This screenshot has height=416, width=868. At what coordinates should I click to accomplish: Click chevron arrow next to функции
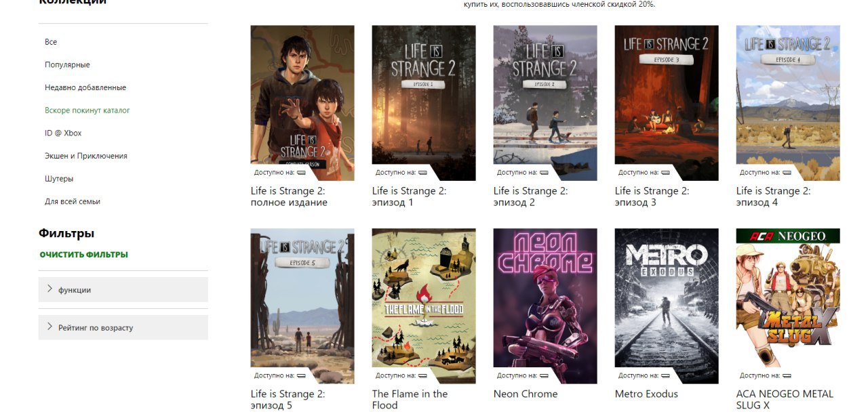click(50, 289)
